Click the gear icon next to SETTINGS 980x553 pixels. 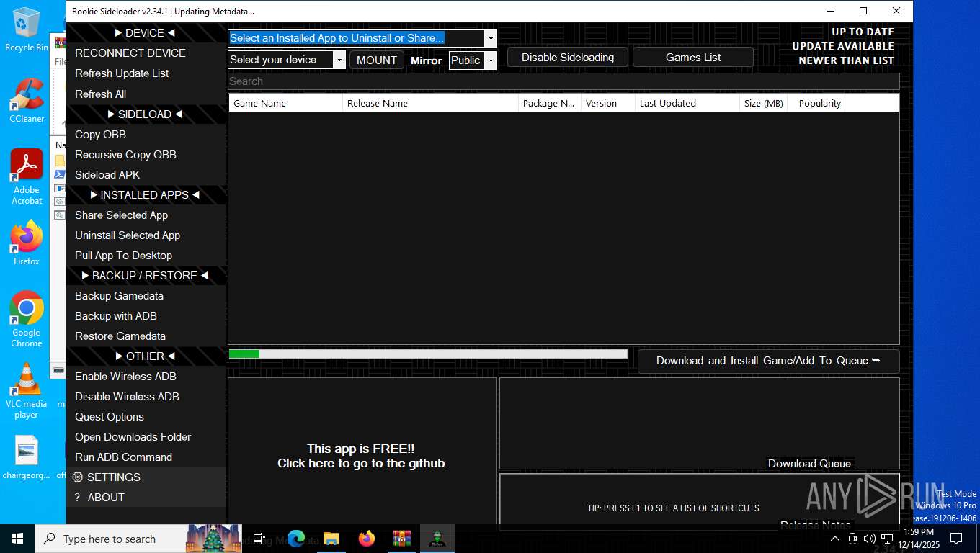78,477
